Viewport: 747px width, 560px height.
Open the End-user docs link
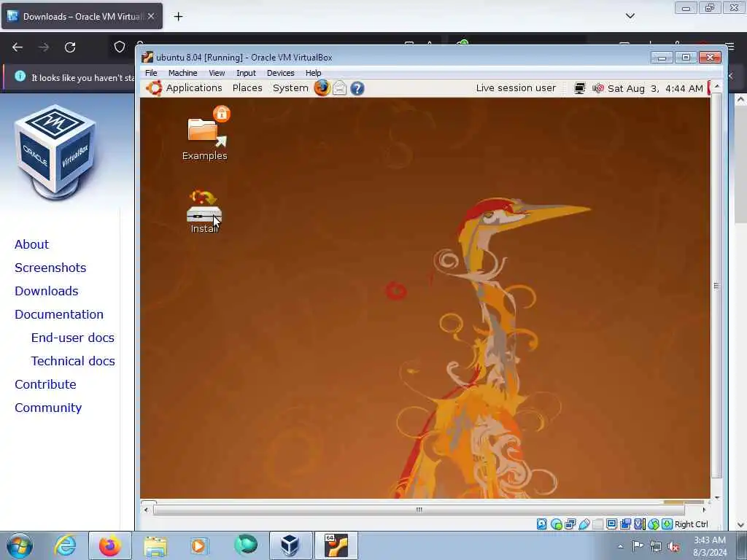click(x=73, y=338)
